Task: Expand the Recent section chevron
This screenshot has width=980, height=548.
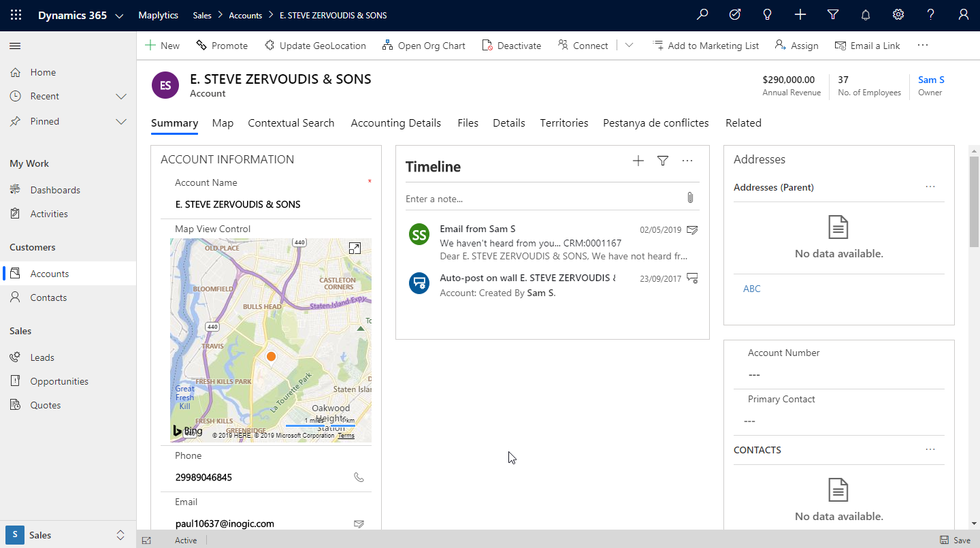Action: pyautogui.click(x=121, y=97)
